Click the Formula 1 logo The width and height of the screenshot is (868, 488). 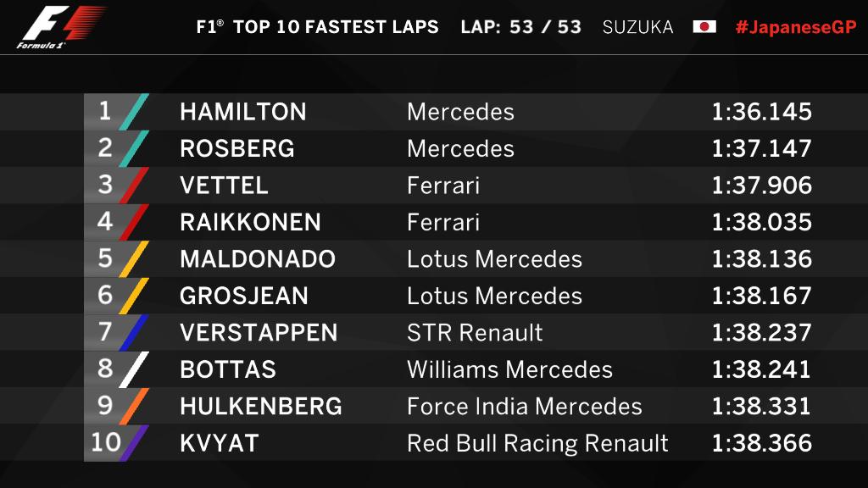pos(61,28)
